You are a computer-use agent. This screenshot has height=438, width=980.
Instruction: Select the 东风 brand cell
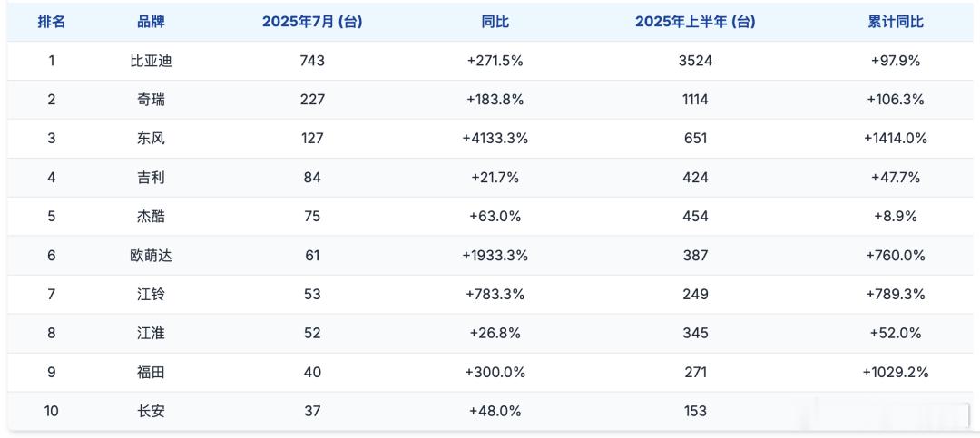click(151, 138)
